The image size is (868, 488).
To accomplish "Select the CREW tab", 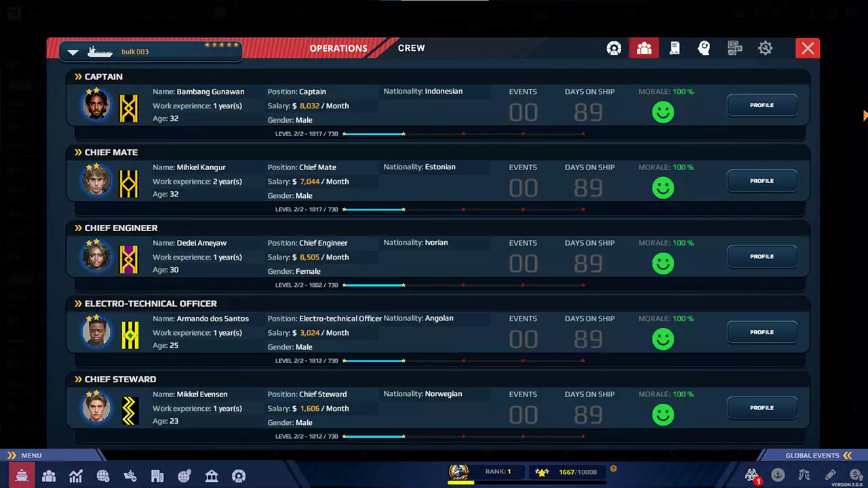I will pyautogui.click(x=411, y=48).
